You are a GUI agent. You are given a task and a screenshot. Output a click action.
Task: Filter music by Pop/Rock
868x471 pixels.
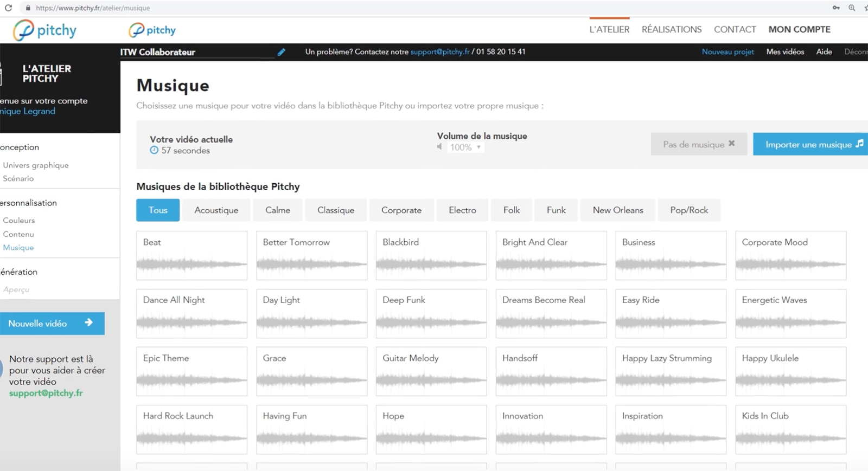point(689,210)
